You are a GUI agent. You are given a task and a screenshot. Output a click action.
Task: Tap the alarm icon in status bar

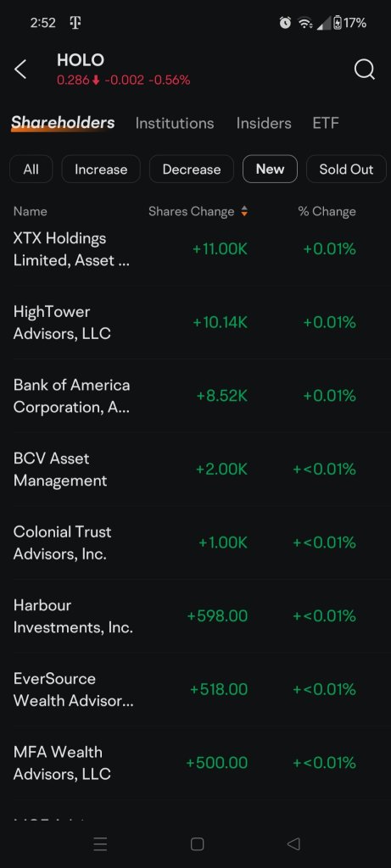pos(285,23)
